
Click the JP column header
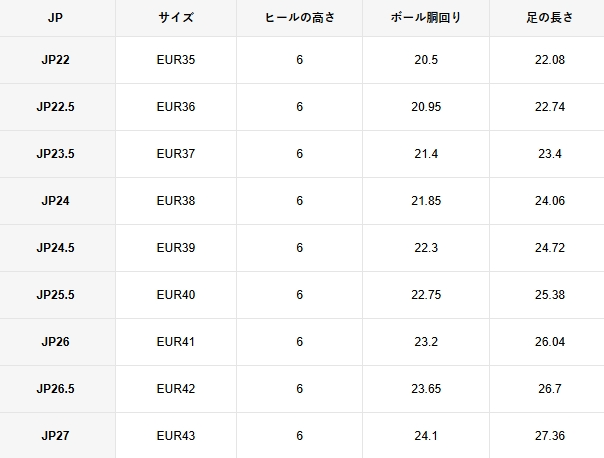click(x=55, y=18)
